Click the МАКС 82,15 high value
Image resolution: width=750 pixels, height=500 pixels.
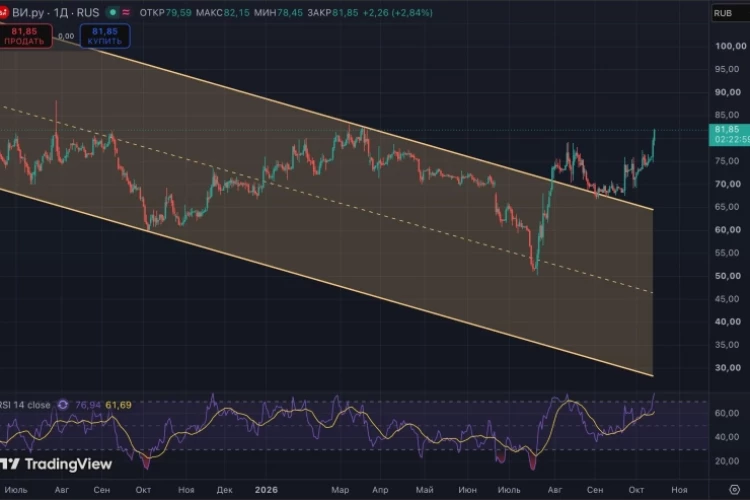(x=222, y=13)
